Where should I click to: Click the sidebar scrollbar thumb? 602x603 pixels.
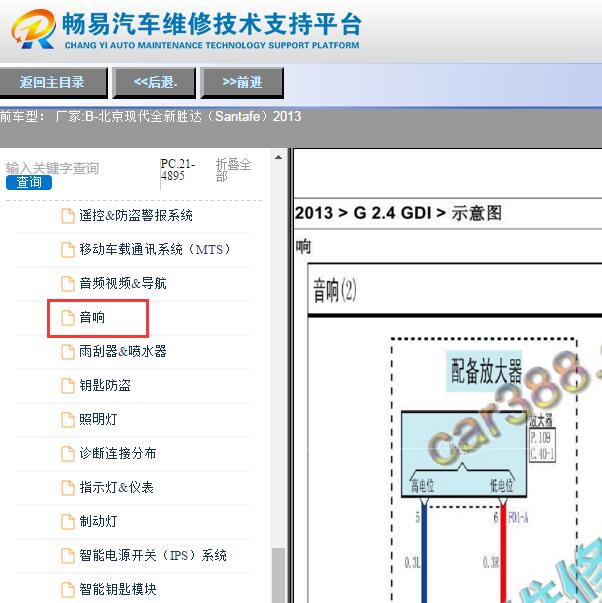pyautogui.click(x=278, y=575)
